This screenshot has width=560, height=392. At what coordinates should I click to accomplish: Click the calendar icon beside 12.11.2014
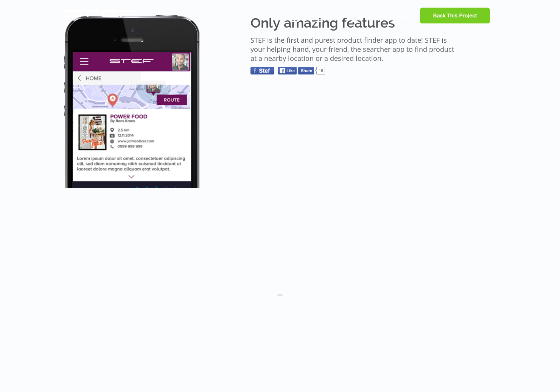pyautogui.click(x=112, y=135)
